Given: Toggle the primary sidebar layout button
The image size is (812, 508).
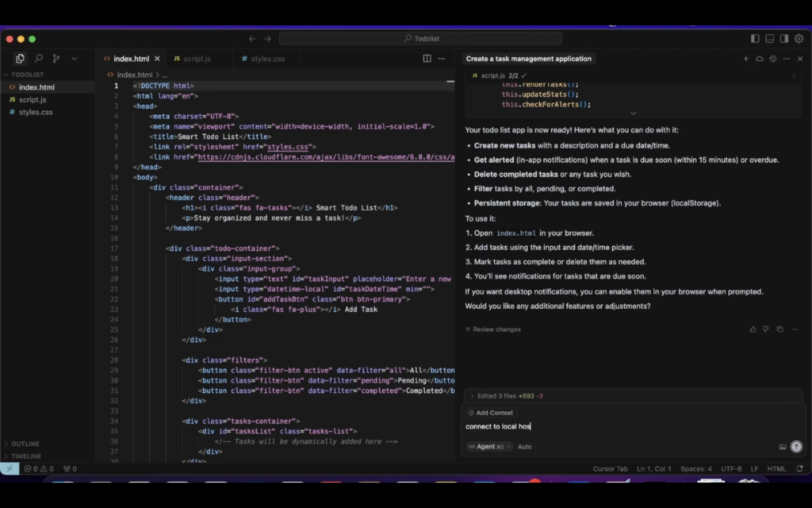Looking at the screenshot, I should (x=755, y=39).
